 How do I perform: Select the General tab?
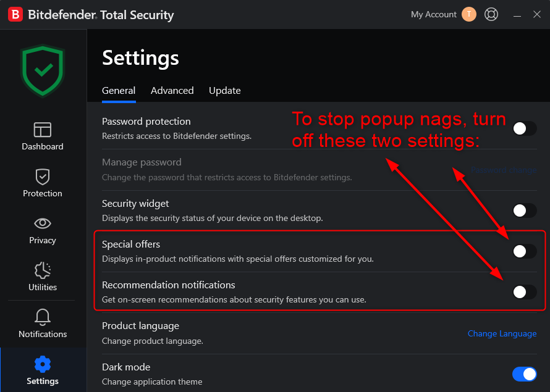(x=119, y=91)
